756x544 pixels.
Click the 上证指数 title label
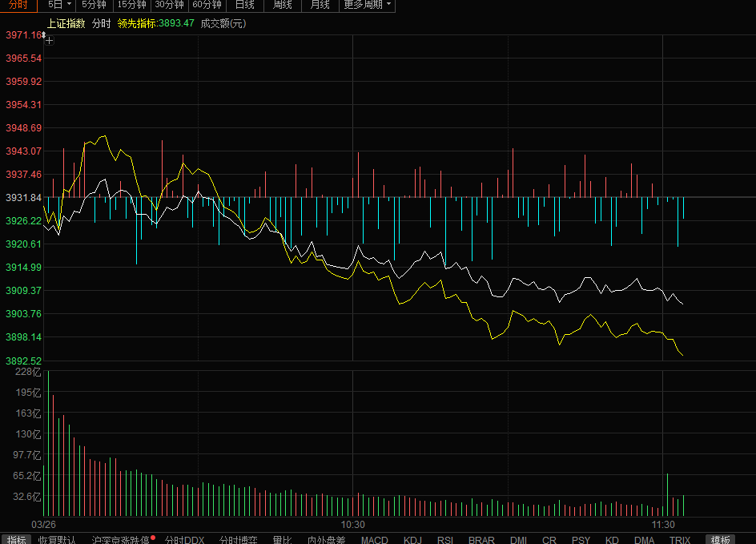pyautogui.click(x=66, y=23)
